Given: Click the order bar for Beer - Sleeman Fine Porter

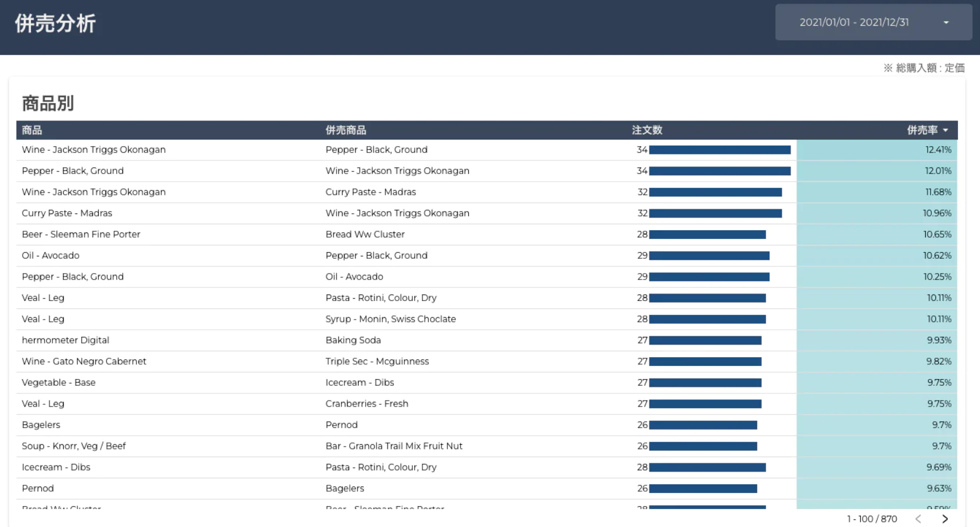Looking at the screenshot, I should coord(708,235).
